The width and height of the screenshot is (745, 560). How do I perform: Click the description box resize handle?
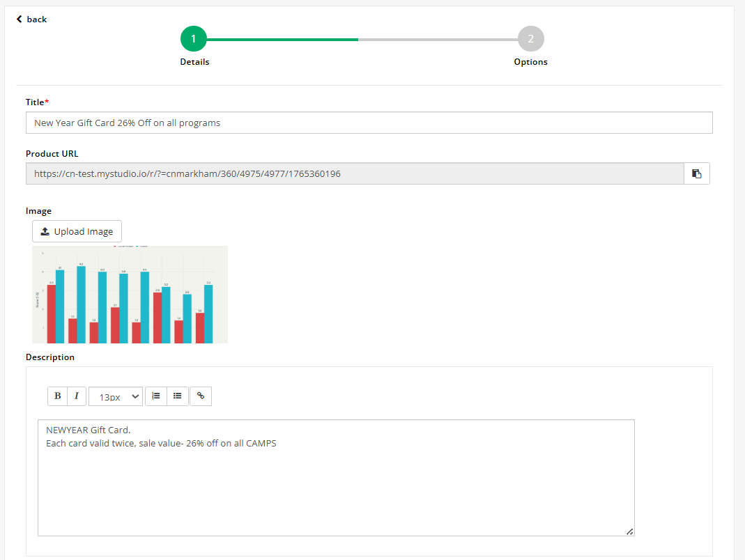[629, 531]
